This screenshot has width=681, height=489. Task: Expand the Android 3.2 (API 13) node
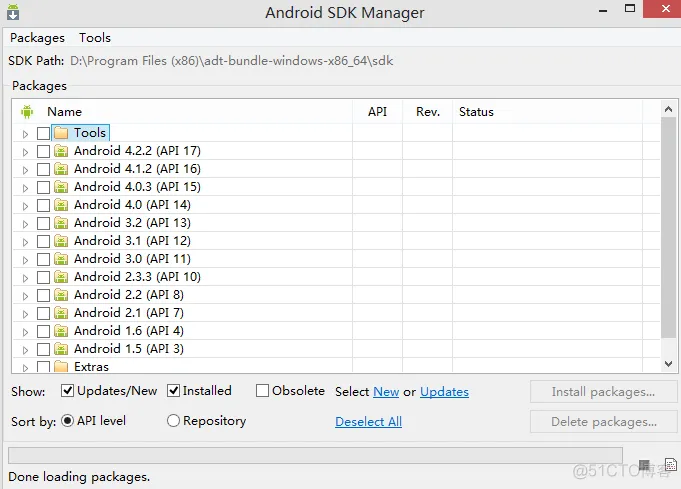click(25, 225)
